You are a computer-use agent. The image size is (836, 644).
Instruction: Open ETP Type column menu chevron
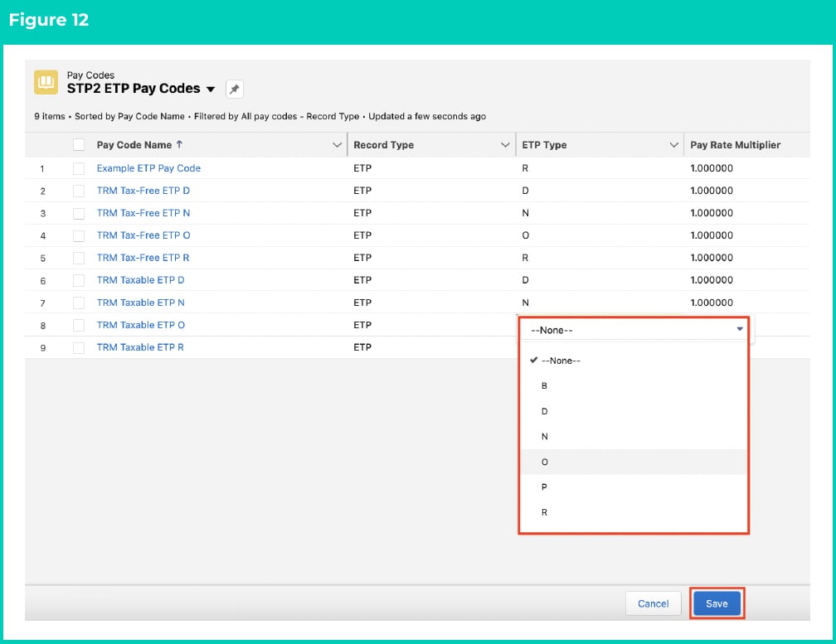(x=674, y=145)
